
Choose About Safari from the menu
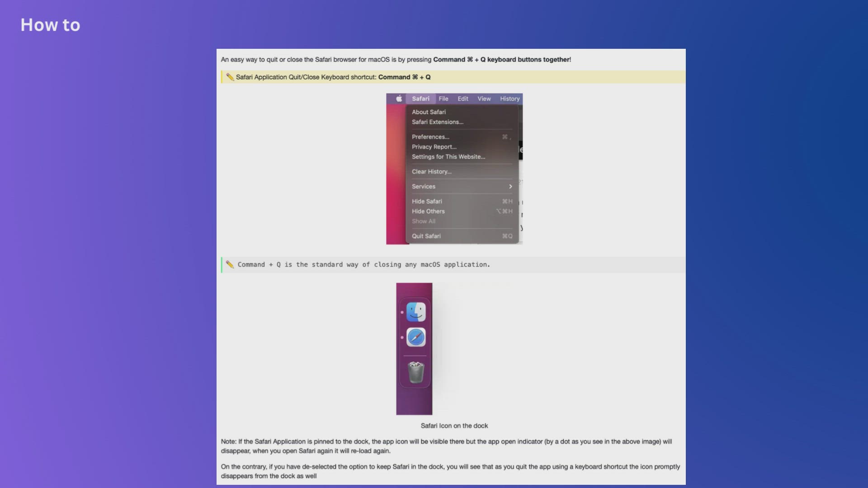(429, 112)
